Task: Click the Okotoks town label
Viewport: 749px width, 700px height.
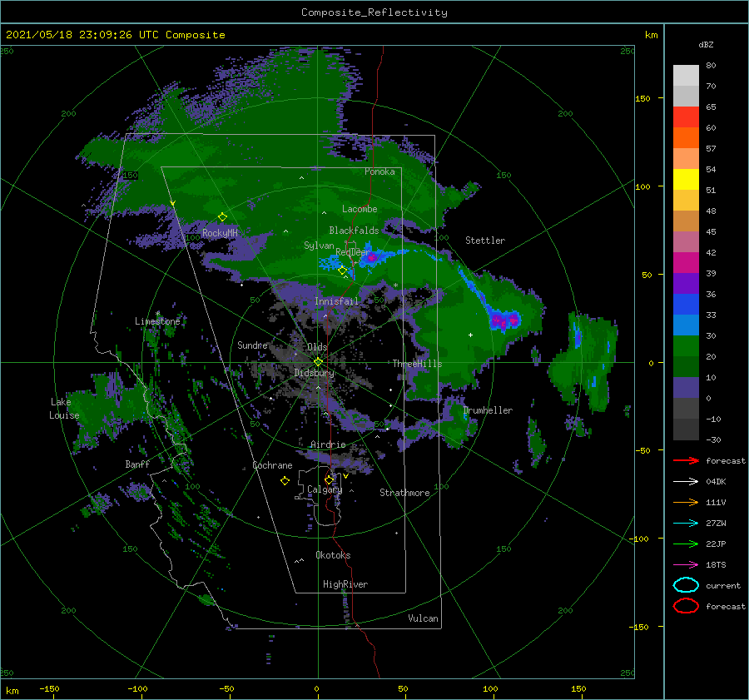Action: coord(333,555)
